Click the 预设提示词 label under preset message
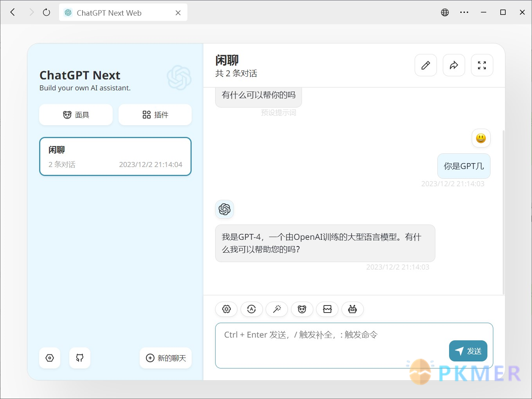532x399 pixels. [279, 113]
